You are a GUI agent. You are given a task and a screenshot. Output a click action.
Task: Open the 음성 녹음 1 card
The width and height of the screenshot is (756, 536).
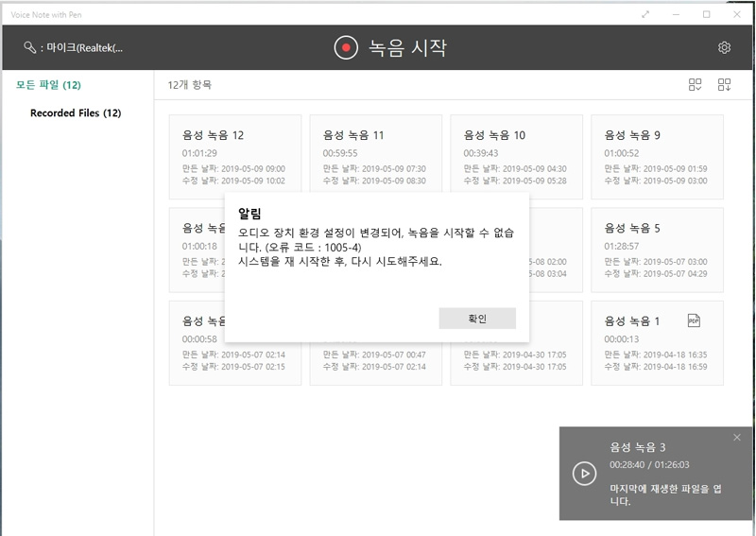[657, 343]
